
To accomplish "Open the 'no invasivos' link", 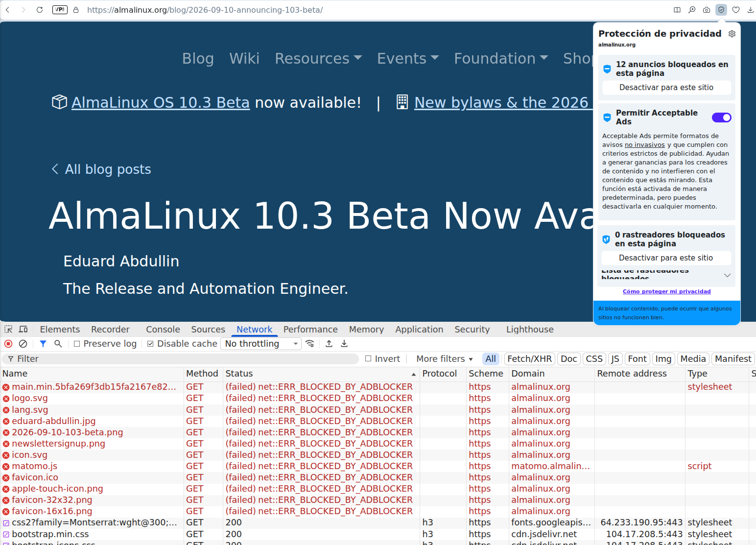I will point(644,145).
